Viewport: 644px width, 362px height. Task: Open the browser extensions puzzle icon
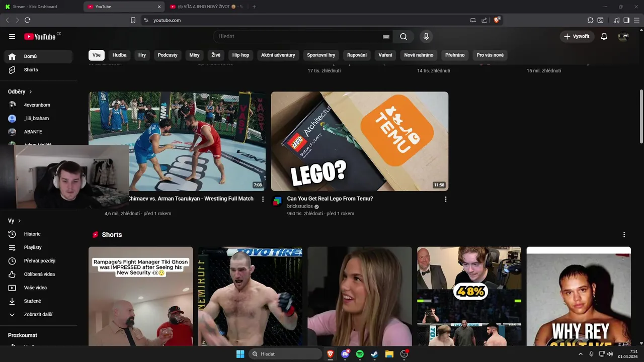590,20
